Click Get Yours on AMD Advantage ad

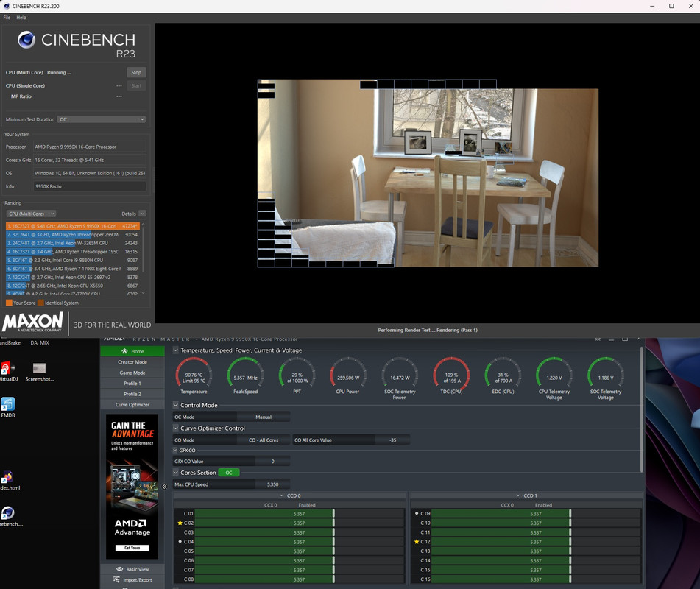[x=132, y=548]
